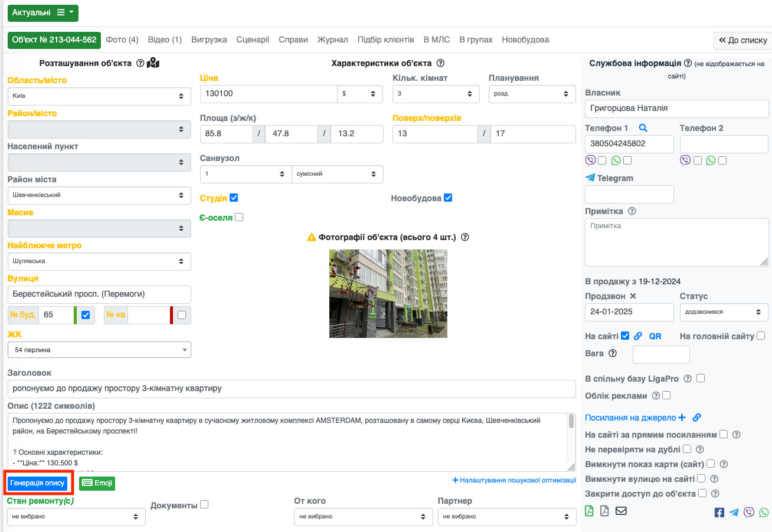Export using the green PDF icon
The height and width of the screenshot is (532, 772).
(x=590, y=511)
